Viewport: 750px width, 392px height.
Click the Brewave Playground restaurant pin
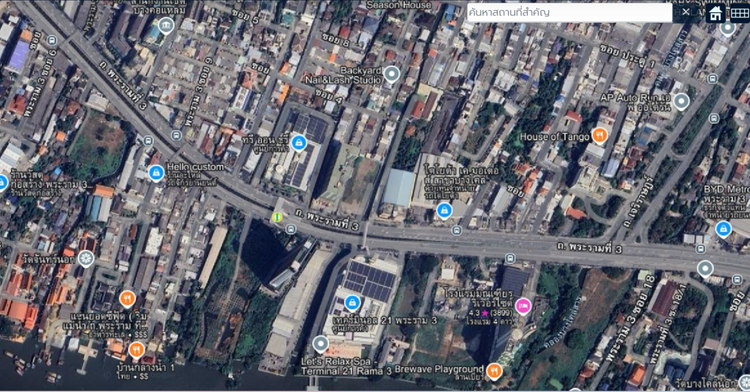pyautogui.click(x=494, y=370)
